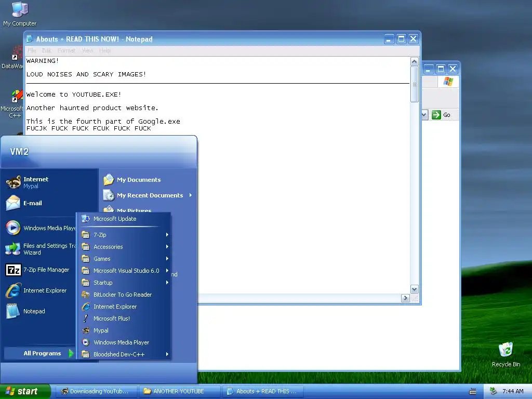Expand My Recent Documents submenu
The image size is (532, 399).
click(x=148, y=195)
